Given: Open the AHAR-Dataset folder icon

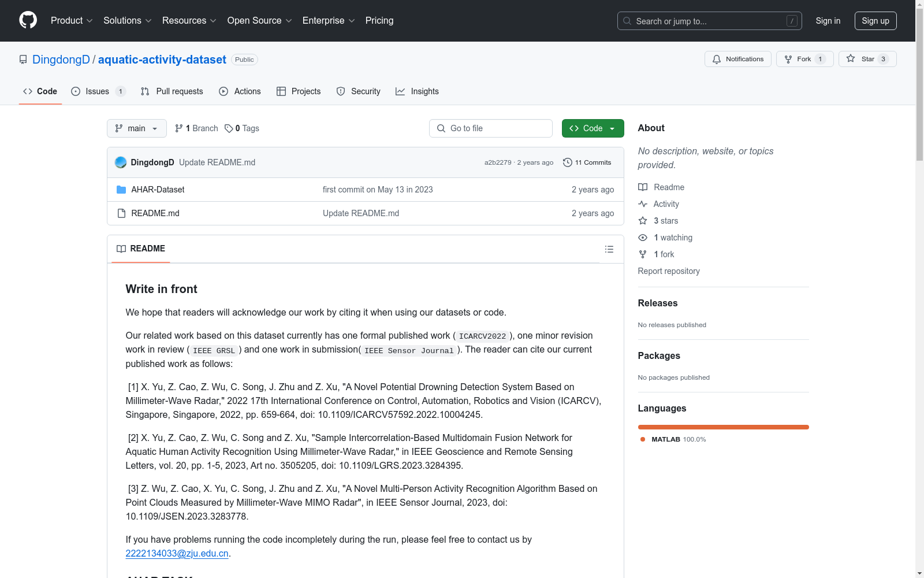Looking at the screenshot, I should pyautogui.click(x=121, y=190).
